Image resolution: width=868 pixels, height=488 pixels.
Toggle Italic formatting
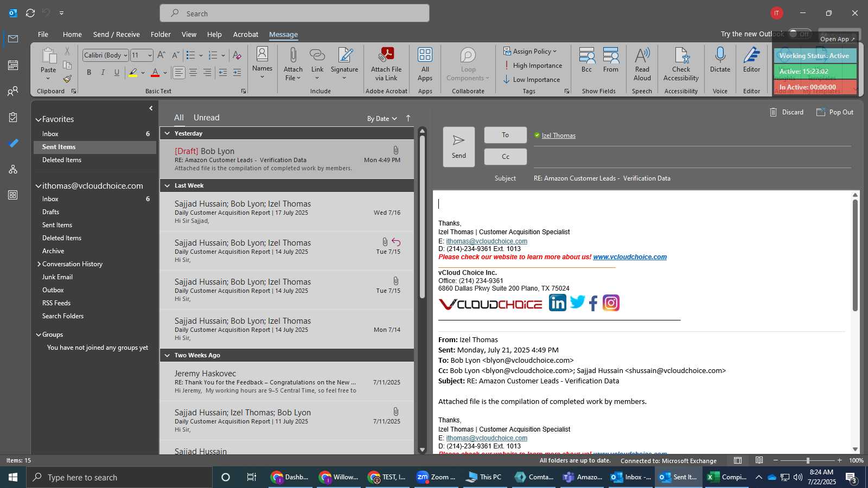click(103, 72)
